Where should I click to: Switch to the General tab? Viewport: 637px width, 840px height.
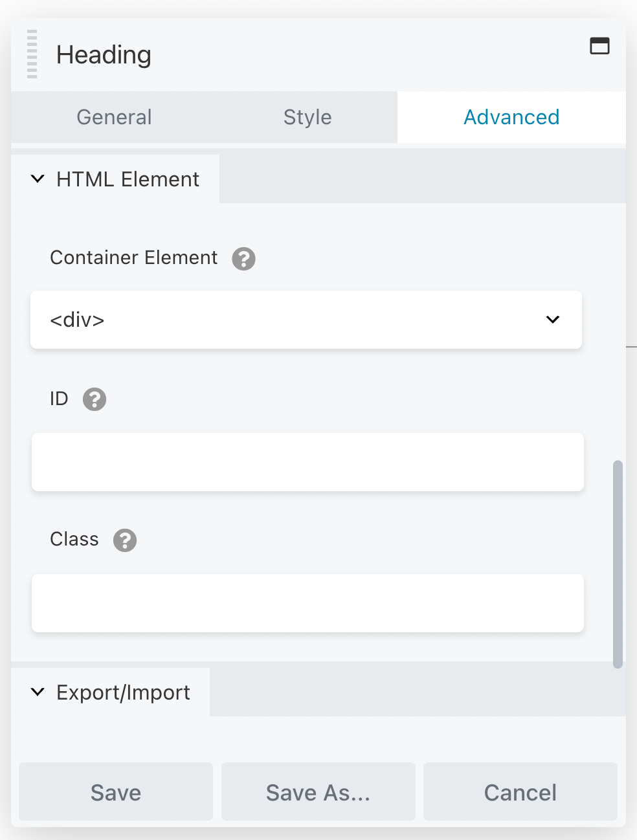pos(114,117)
